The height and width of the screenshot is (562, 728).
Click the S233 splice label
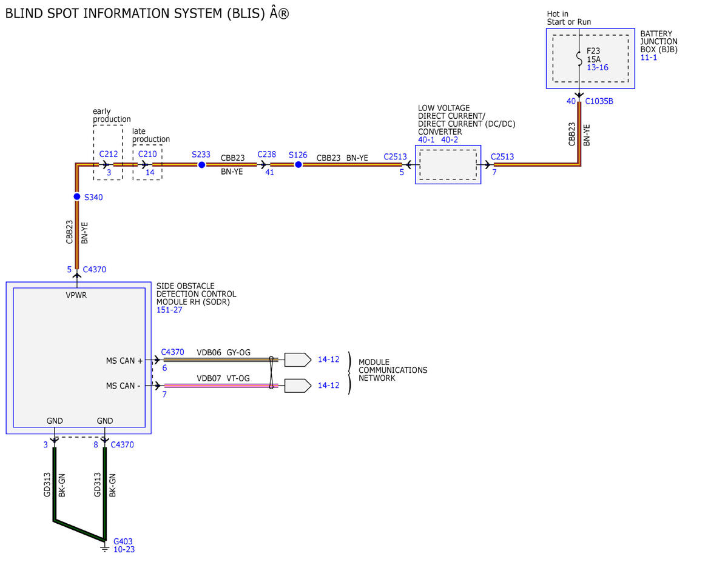pyautogui.click(x=201, y=155)
